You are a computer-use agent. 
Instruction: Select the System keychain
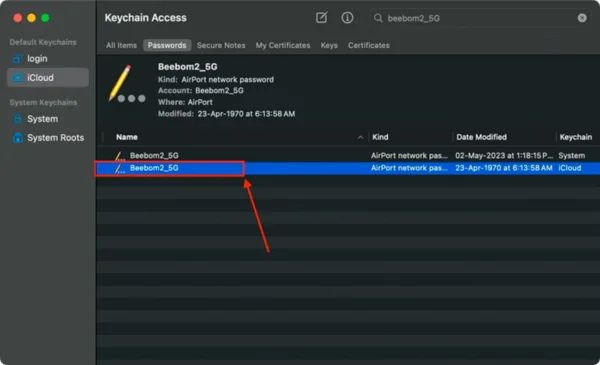point(47,119)
